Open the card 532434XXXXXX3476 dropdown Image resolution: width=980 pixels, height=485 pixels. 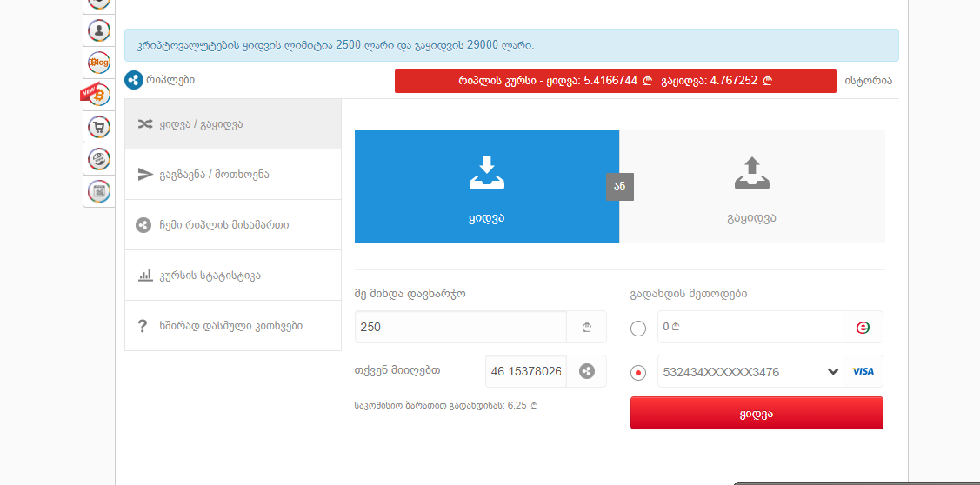pos(750,371)
